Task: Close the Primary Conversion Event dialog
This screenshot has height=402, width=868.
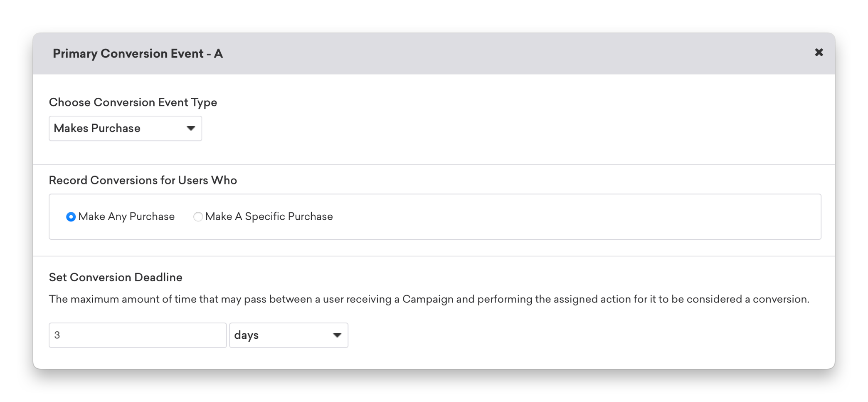Action: coord(819,52)
